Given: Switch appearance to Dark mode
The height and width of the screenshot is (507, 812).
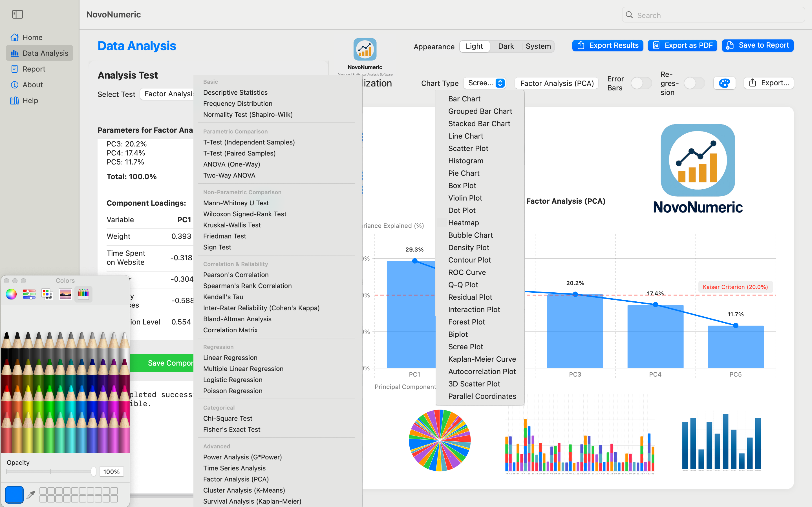Looking at the screenshot, I should pos(506,46).
